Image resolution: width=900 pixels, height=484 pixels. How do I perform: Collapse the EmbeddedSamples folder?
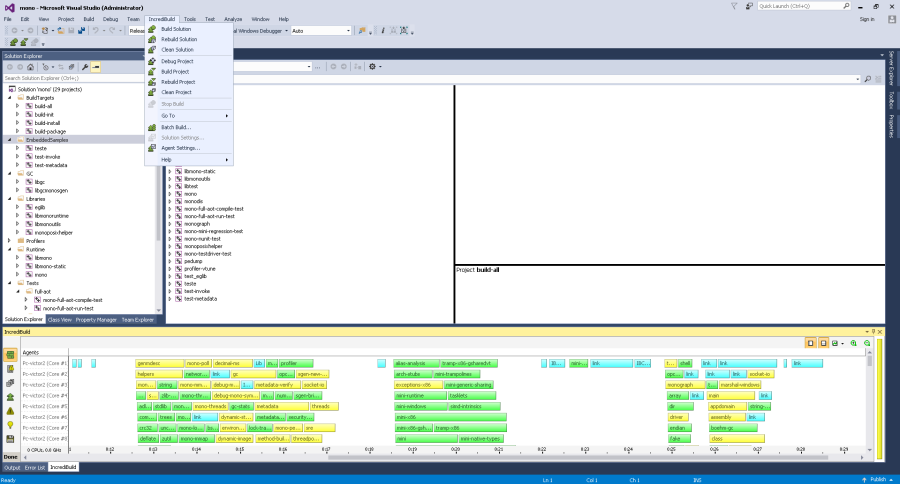[x=10, y=140]
